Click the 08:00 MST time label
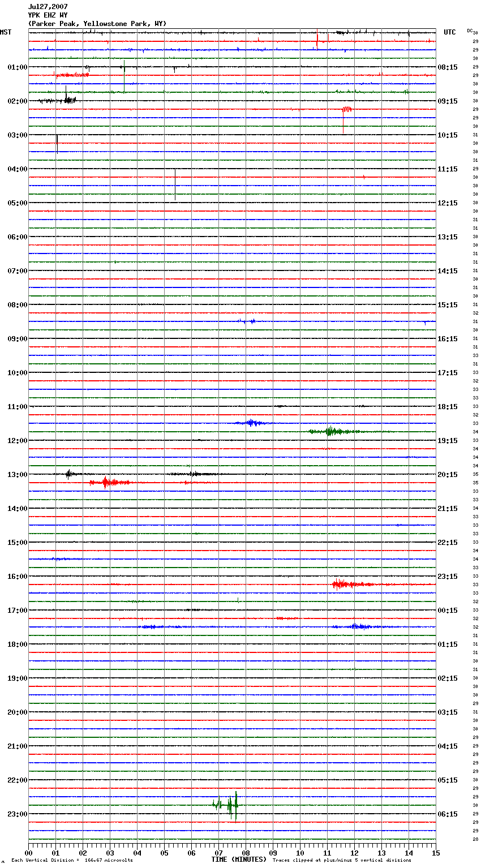This screenshot has width=481, height=868. pos(18,305)
